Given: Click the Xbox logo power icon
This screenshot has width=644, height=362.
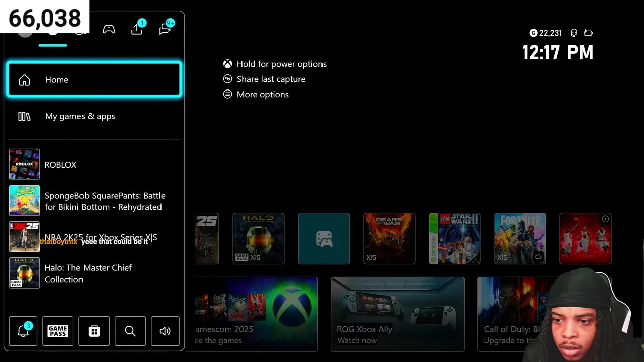Looking at the screenshot, I should click(228, 64).
